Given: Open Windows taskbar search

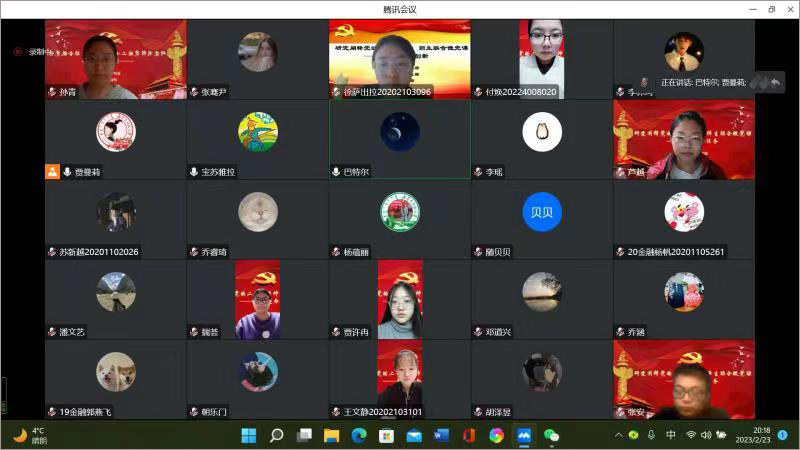Looking at the screenshot, I should click(276, 435).
